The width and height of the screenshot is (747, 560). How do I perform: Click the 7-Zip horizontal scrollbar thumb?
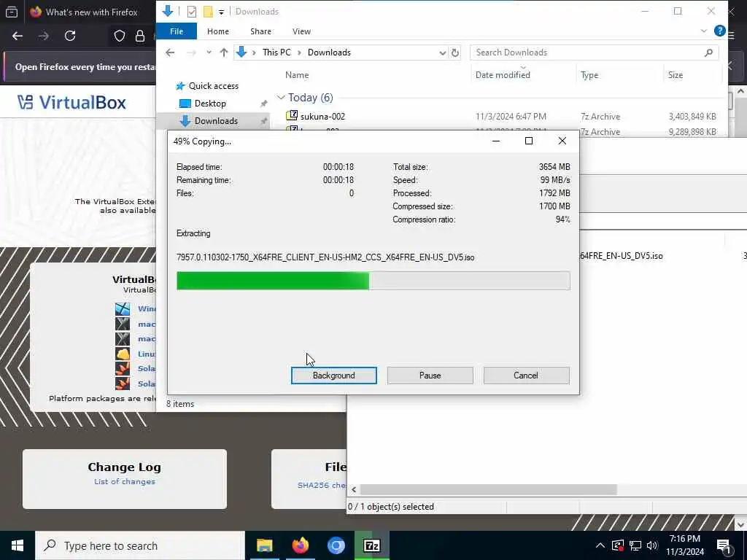(x=488, y=489)
